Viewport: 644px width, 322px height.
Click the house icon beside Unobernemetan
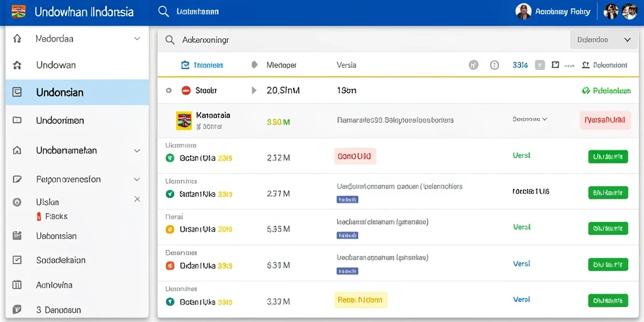pyautogui.click(x=17, y=150)
